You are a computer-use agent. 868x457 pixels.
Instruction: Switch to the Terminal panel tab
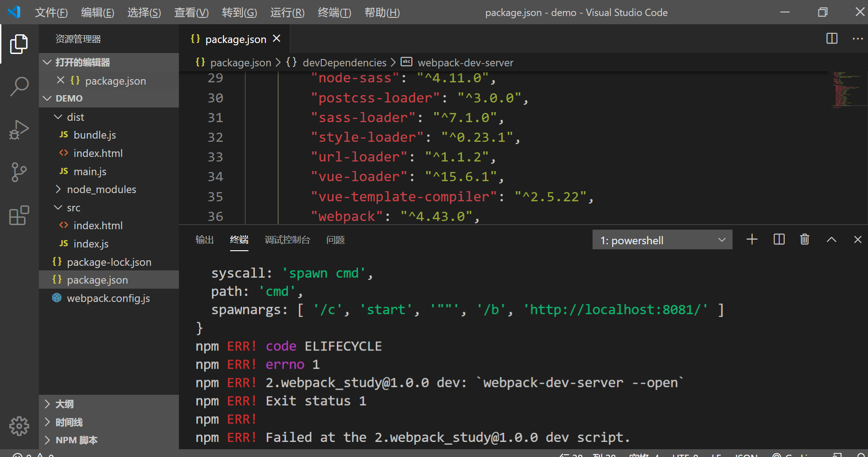coord(239,240)
